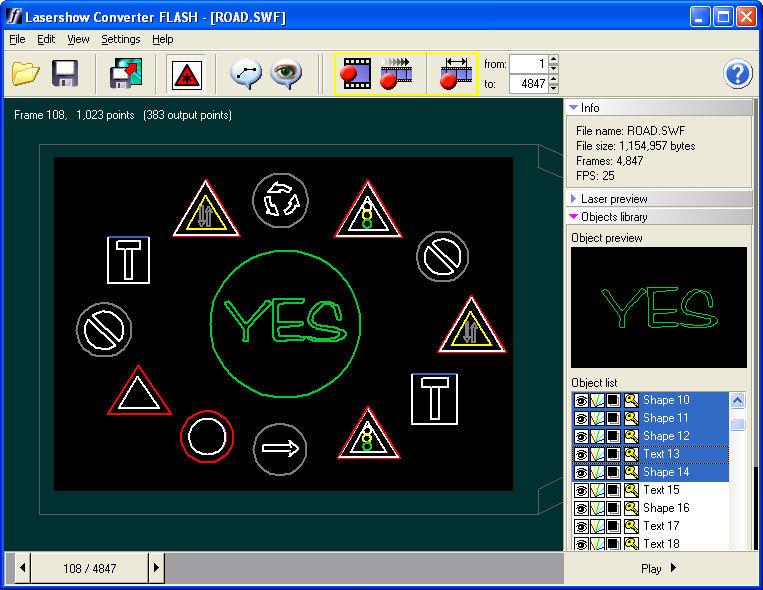The width and height of the screenshot is (763, 590).
Task: Hide Text 17 using its eye icon
Action: [579, 526]
